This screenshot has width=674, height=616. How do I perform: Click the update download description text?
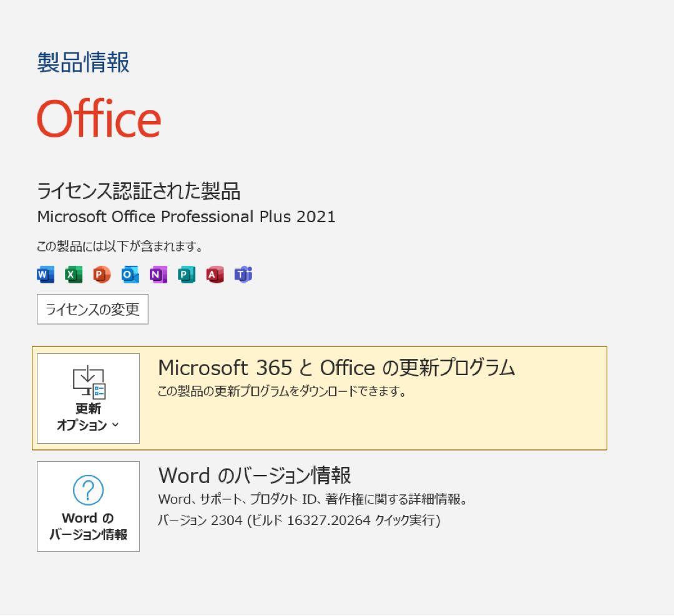(x=282, y=392)
